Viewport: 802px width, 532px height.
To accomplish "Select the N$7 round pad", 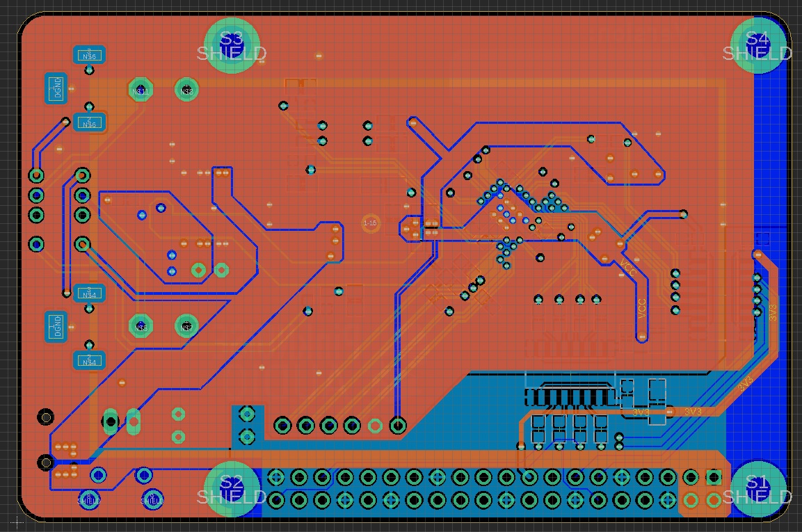I will point(186,326).
